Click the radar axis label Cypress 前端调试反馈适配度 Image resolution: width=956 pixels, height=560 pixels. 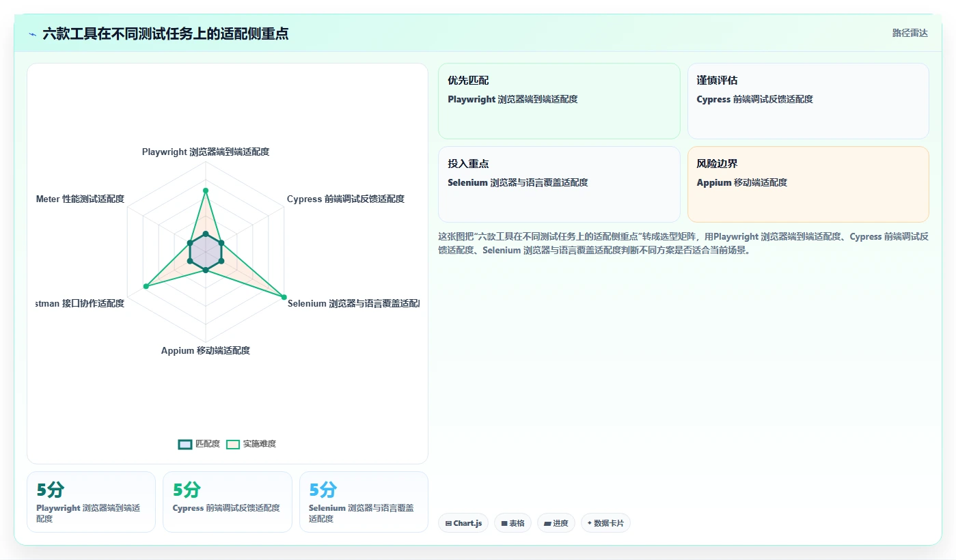coord(346,199)
